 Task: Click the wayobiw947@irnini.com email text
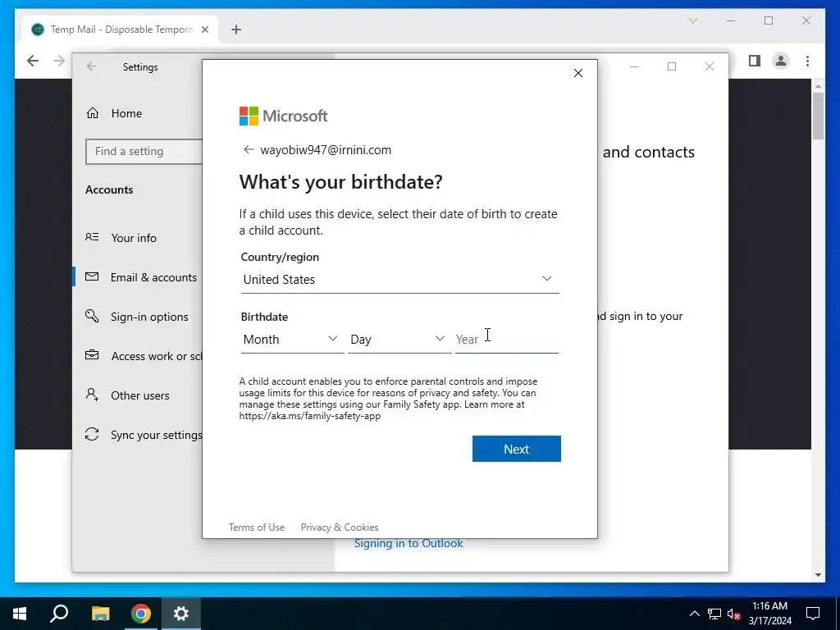coord(326,150)
